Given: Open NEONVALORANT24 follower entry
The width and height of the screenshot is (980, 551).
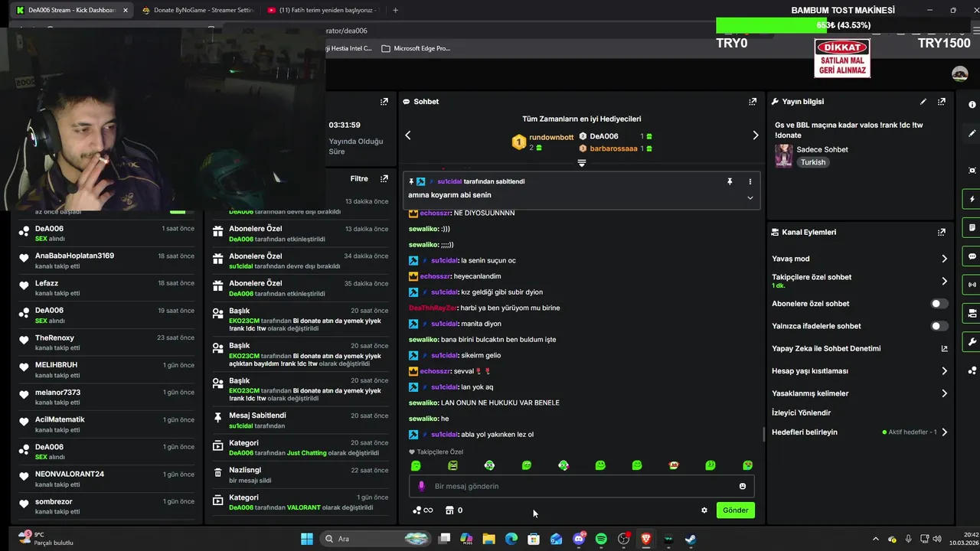Looking at the screenshot, I should [108, 478].
